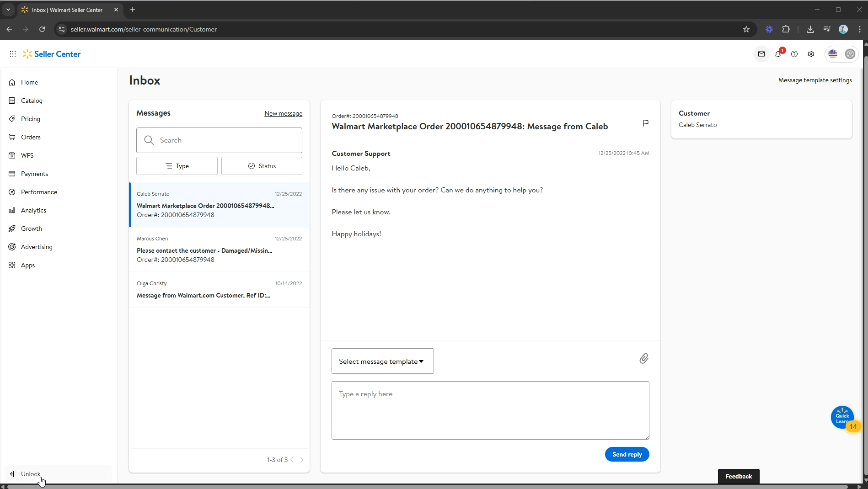868x489 pixels.
Task: Open a new browser tab
Action: 133,10
